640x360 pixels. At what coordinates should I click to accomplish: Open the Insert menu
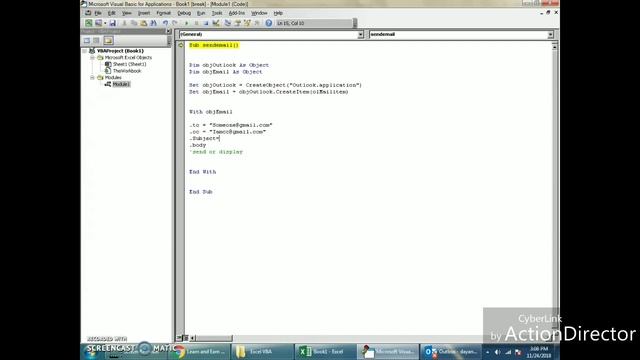pos(144,13)
